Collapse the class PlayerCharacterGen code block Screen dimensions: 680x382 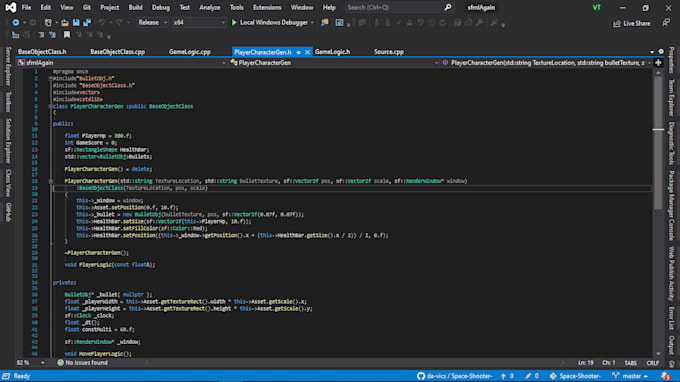tap(50, 106)
